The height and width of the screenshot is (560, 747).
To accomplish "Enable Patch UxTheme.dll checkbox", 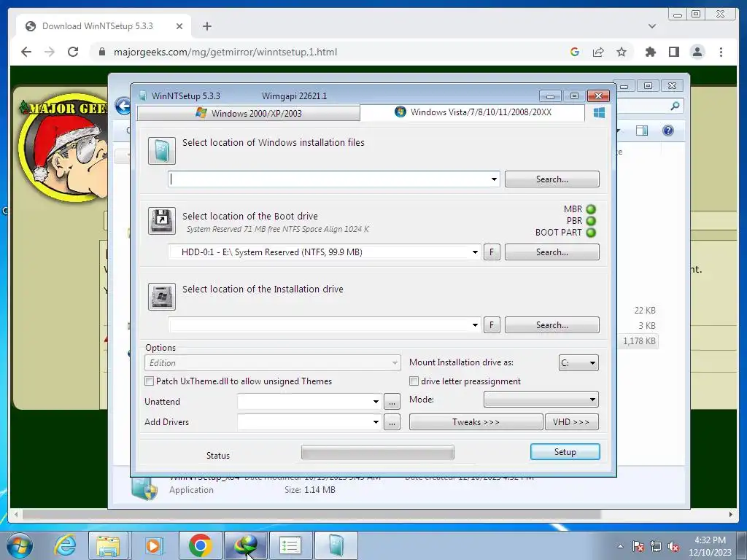I will pos(149,381).
